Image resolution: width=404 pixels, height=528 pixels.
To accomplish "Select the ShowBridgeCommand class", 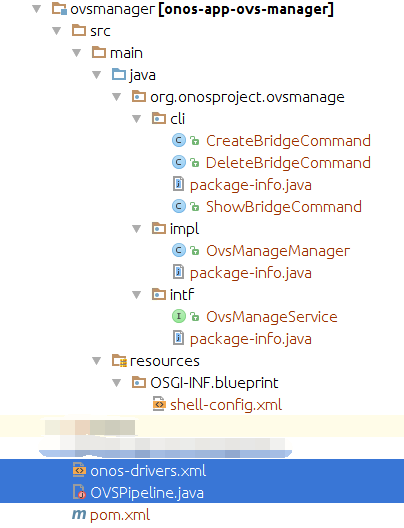I will (x=284, y=206).
